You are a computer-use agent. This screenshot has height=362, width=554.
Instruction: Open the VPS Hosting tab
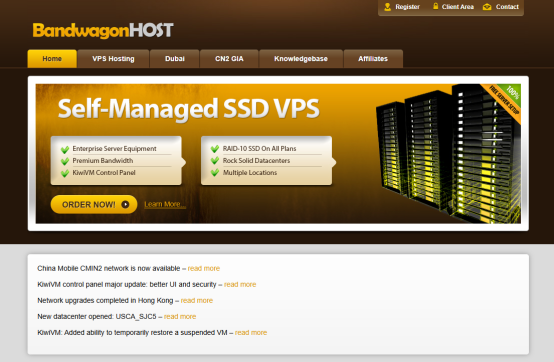(x=113, y=59)
